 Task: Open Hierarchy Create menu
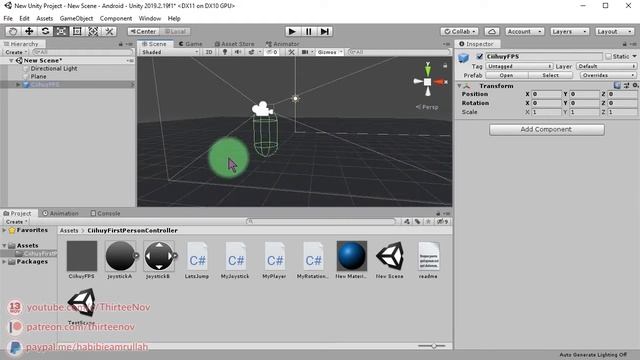click(16, 52)
